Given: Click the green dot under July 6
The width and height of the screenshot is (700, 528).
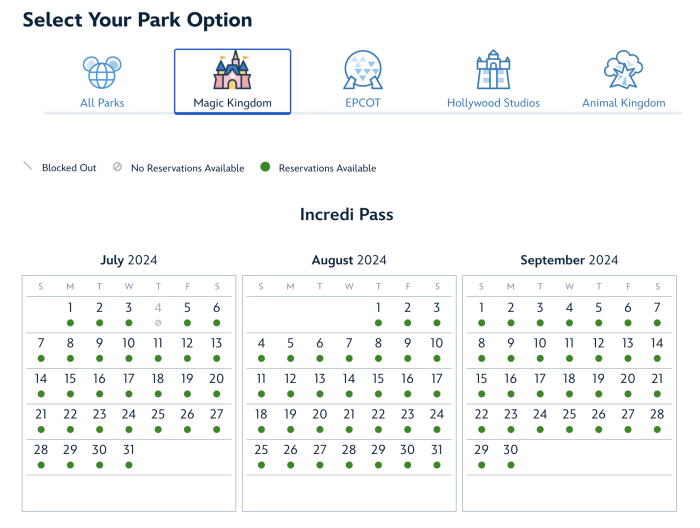Looking at the screenshot, I should point(217,323).
